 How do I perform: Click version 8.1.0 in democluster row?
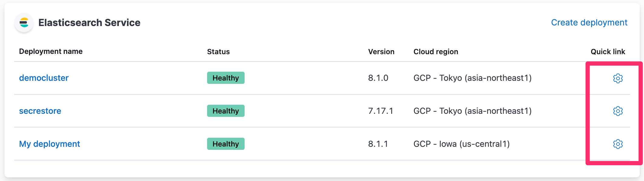point(378,78)
